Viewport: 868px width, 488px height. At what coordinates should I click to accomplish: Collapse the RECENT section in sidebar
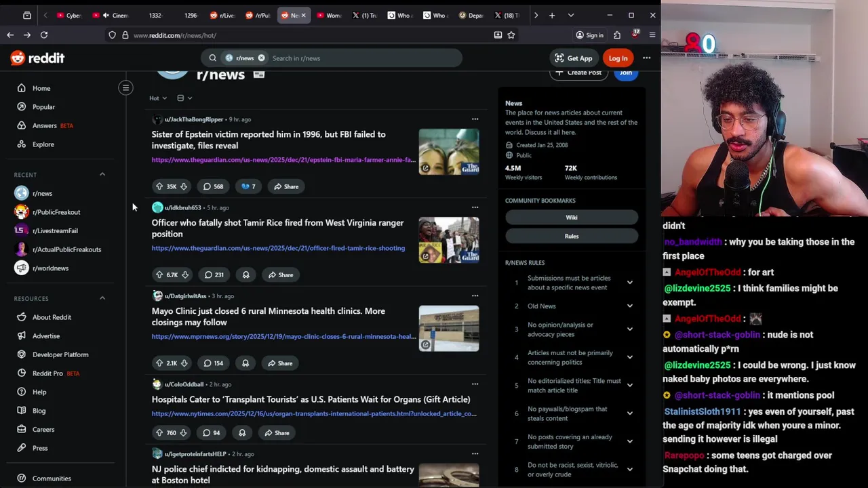coord(102,175)
